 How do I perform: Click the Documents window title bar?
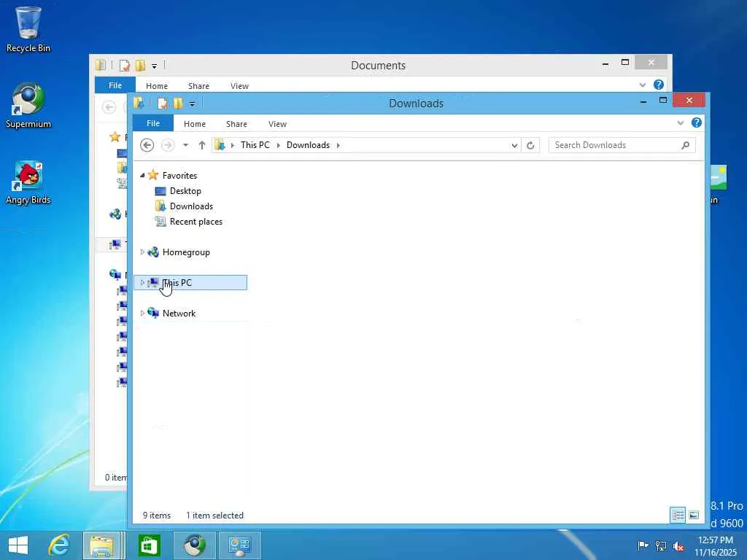[x=378, y=65]
